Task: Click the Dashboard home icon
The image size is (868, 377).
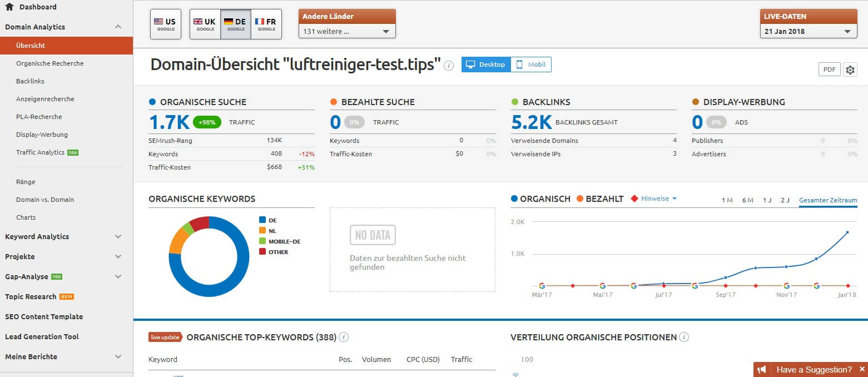Action: [9, 7]
